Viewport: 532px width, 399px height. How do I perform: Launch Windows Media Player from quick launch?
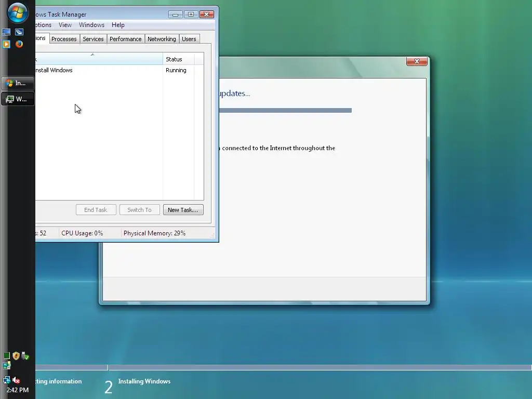tap(6, 44)
